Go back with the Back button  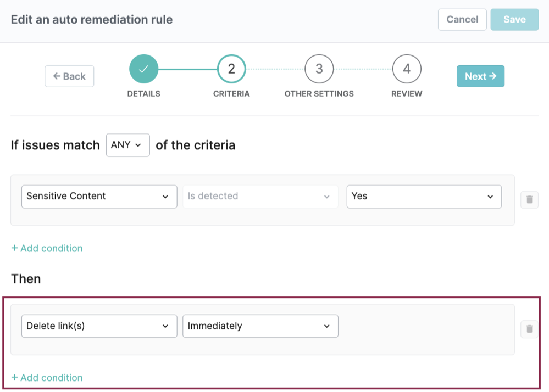pyautogui.click(x=69, y=76)
